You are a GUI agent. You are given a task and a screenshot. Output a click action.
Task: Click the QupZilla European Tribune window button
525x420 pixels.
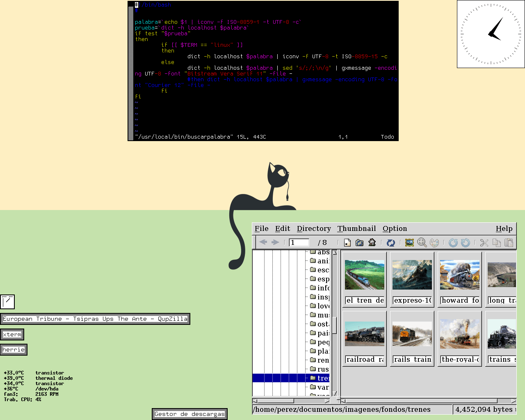(x=95, y=319)
